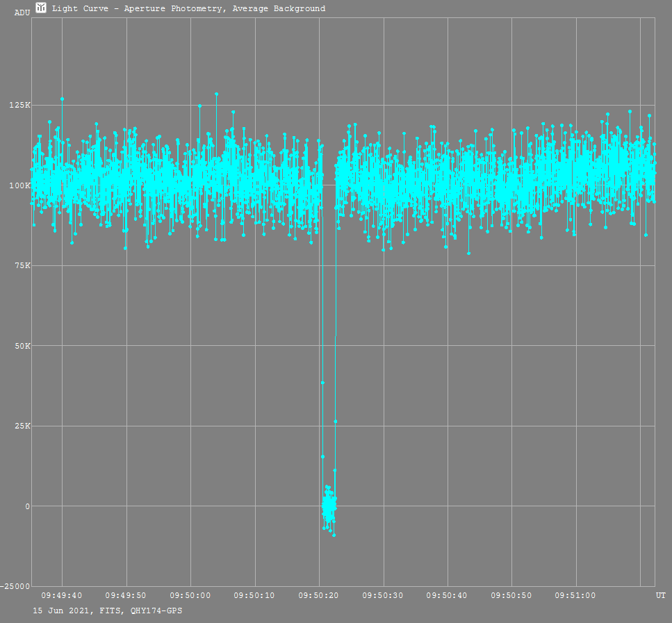Click the 100K y-axis label
This screenshot has width=672, height=623.
coord(20,185)
